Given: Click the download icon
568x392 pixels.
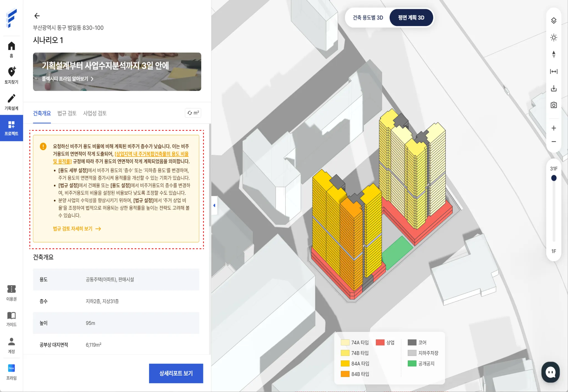Looking at the screenshot, I should pyautogui.click(x=554, y=88).
